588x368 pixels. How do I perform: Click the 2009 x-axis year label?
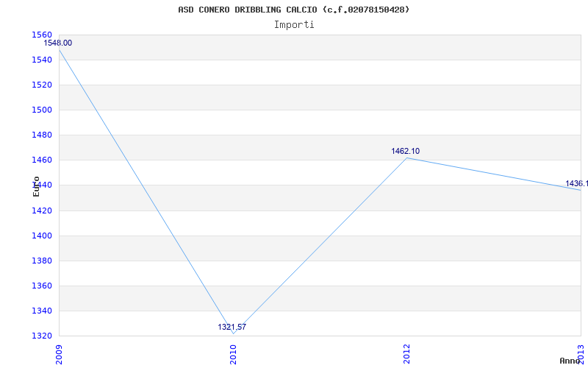(59, 354)
